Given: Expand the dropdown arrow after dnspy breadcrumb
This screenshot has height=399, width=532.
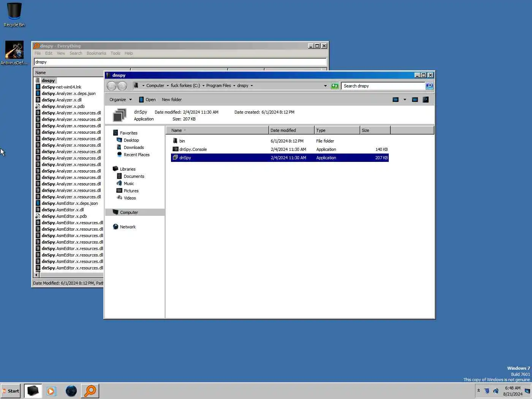Looking at the screenshot, I should (x=252, y=86).
